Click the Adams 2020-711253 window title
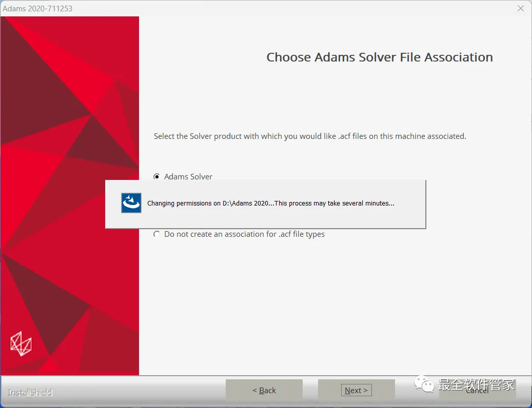The height and width of the screenshot is (408, 532). tap(37, 9)
